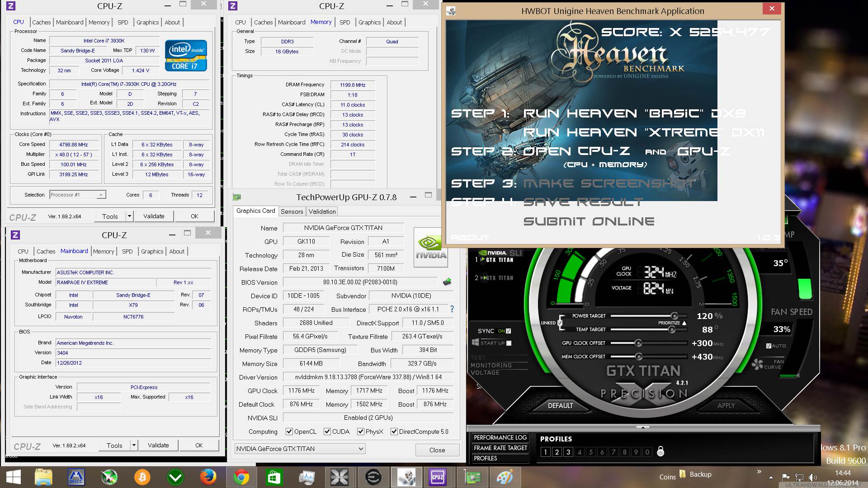Click OK in Mainboard CPU-Z window
This screenshot has width=868, height=488.
click(x=199, y=445)
